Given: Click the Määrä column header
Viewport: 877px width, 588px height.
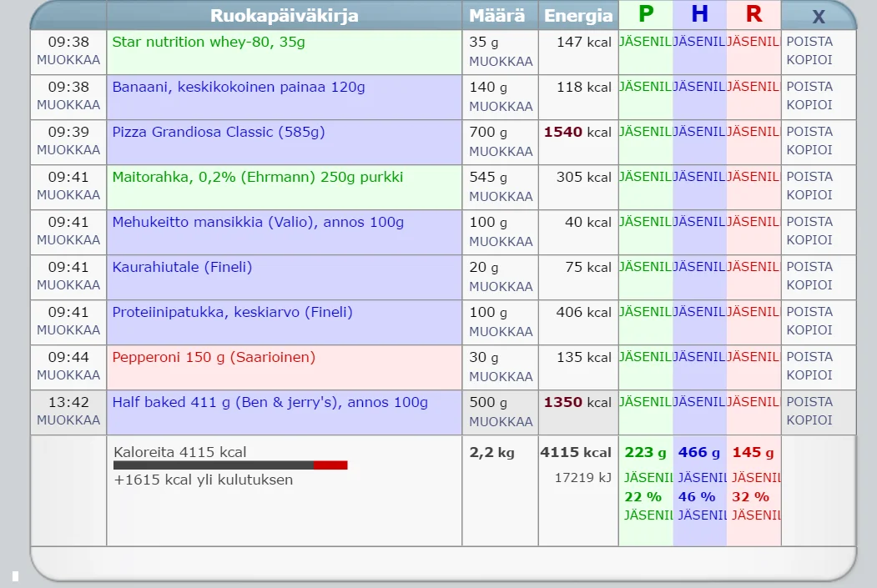Looking at the screenshot, I should click(497, 16).
